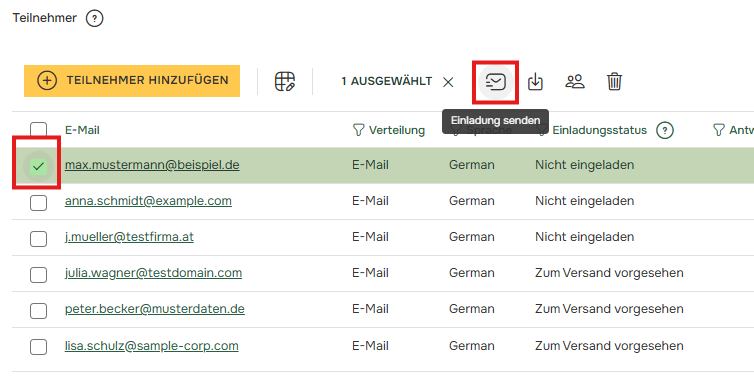Open the max.mustermann@beispiel.de link

pos(152,165)
